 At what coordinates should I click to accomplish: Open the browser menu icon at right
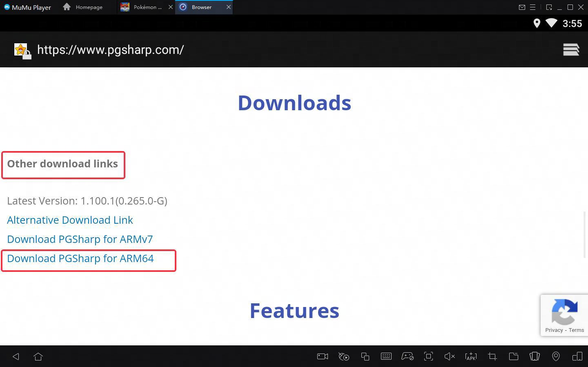pyautogui.click(x=571, y=50)
